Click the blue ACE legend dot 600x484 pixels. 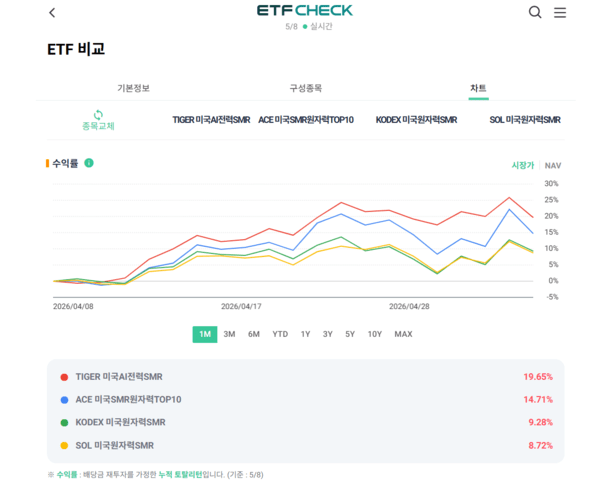click(x=64, y=400)
